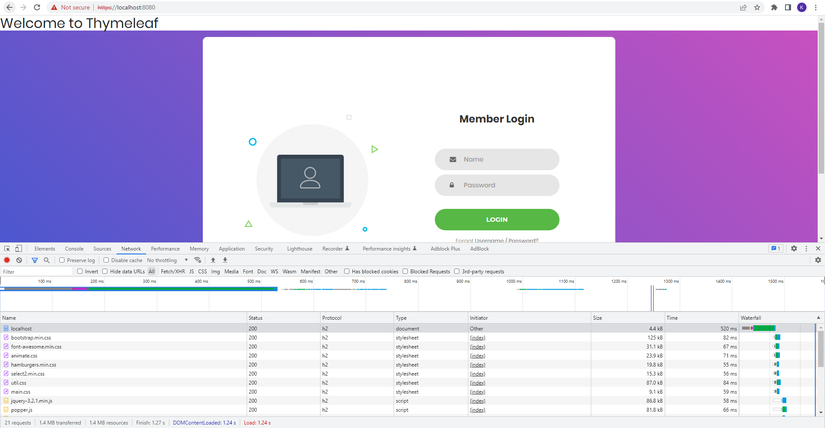Click the Waterfall column sort arrow
This screenshot has width=825, height=428.
click(818, 318)
